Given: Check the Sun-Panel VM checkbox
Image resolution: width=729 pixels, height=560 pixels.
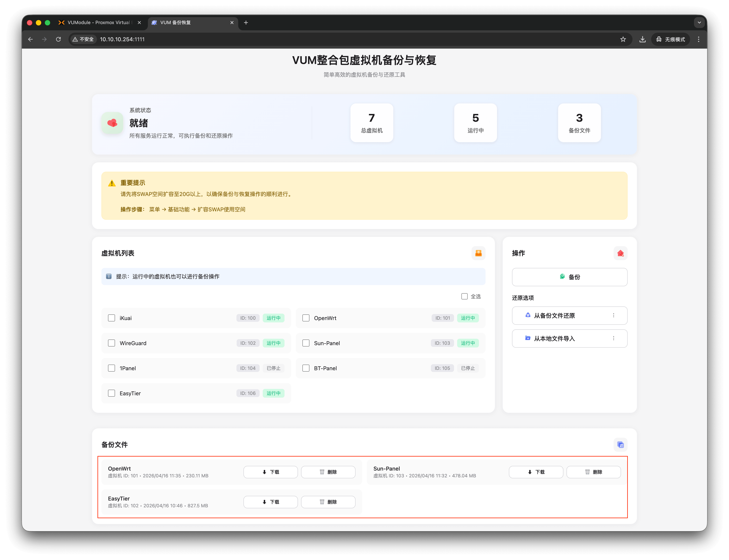Looking at the screenshot, I should (x=306, y=343).
